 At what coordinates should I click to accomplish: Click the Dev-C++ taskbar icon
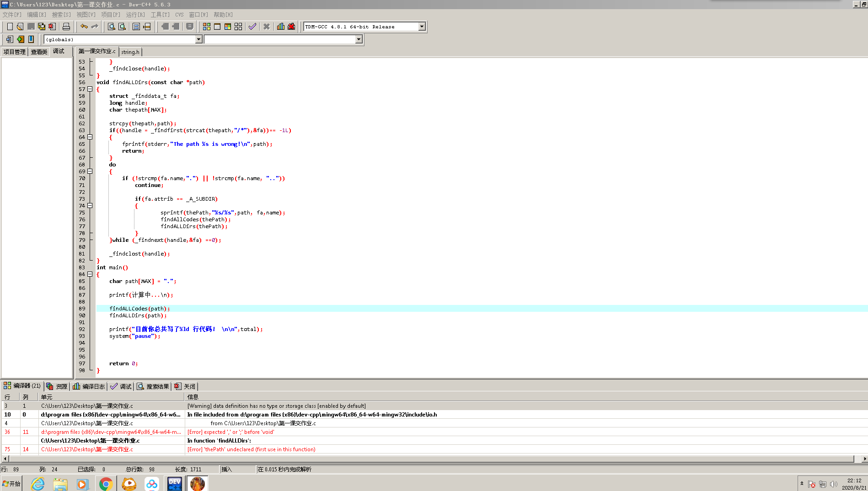(x=175, y=484)
